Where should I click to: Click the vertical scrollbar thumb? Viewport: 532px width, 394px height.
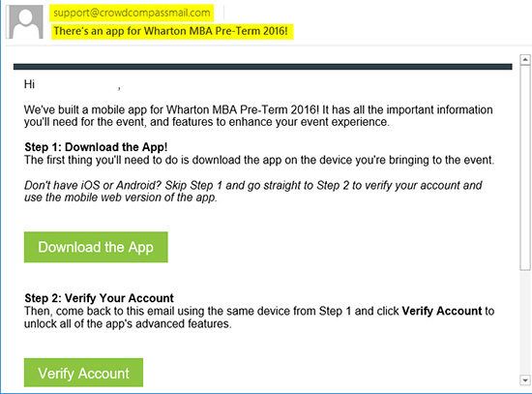(525, 167)
